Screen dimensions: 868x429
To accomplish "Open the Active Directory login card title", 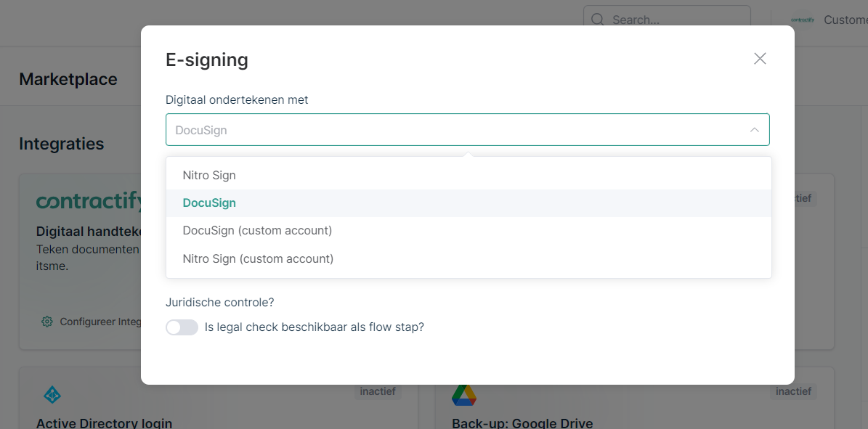I will (x=104, y=422).
